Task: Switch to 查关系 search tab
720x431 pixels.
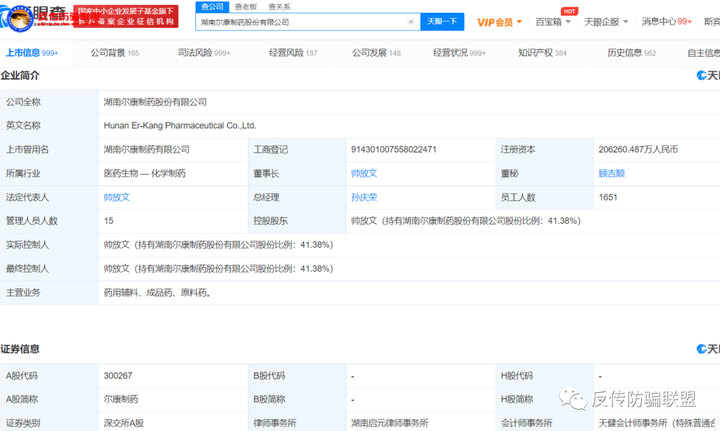Action: click(279, 6)
